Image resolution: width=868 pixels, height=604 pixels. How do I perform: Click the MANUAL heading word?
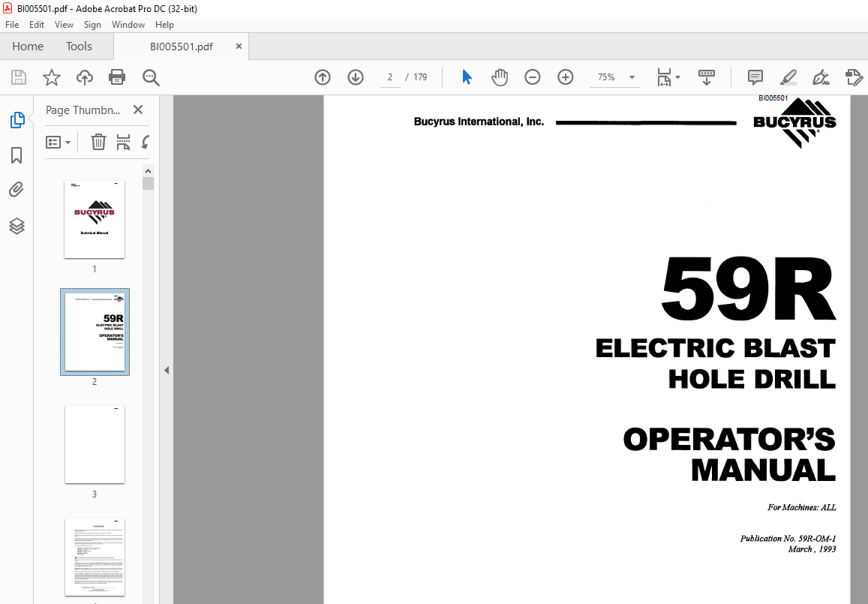pos(764,470)
